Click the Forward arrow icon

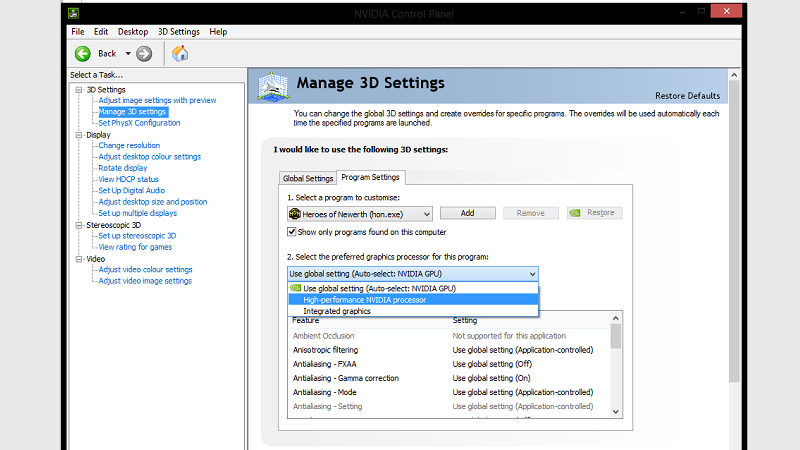click(144, 53)
